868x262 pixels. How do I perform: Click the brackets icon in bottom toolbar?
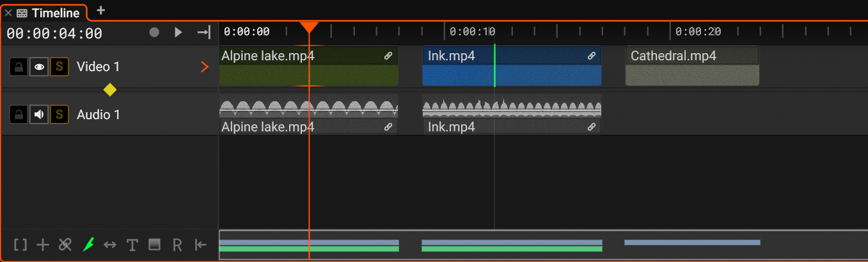(x=20, y=245)
